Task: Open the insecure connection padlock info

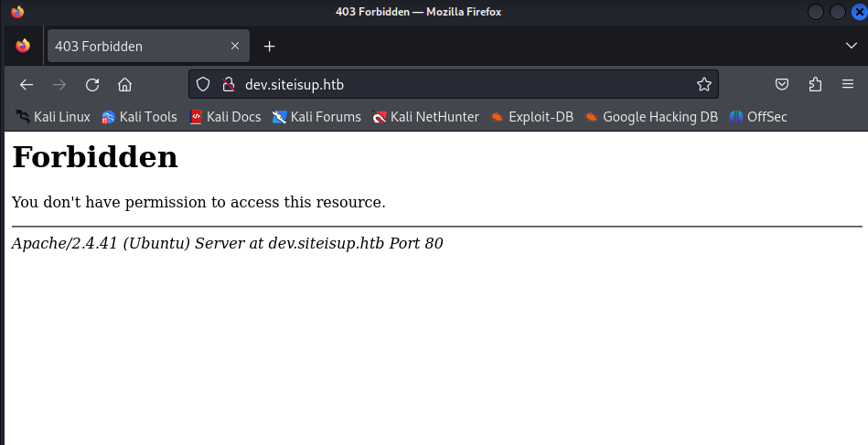Action: click(x=228, y=85)
